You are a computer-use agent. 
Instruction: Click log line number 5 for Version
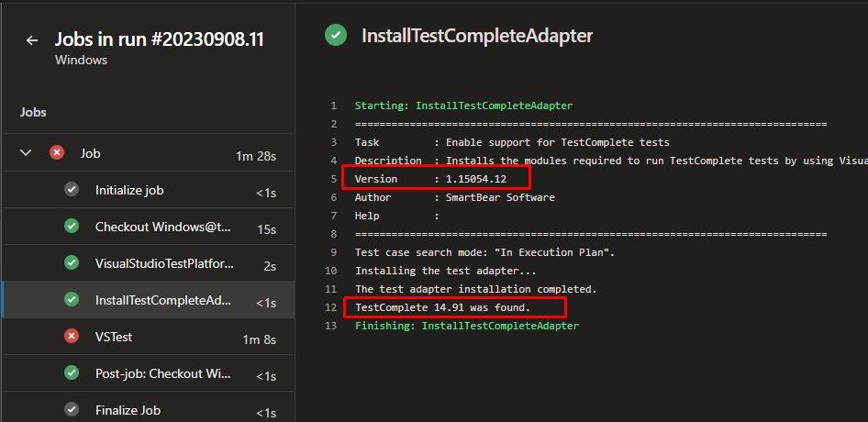[333, 179]
